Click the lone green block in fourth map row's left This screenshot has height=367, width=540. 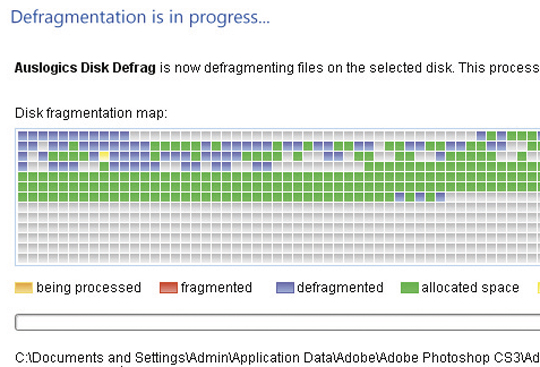(x=104, y=167)
